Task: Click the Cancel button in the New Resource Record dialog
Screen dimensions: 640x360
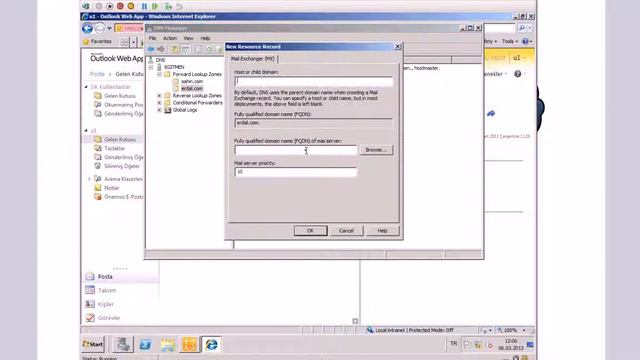Action: point(346,231)
